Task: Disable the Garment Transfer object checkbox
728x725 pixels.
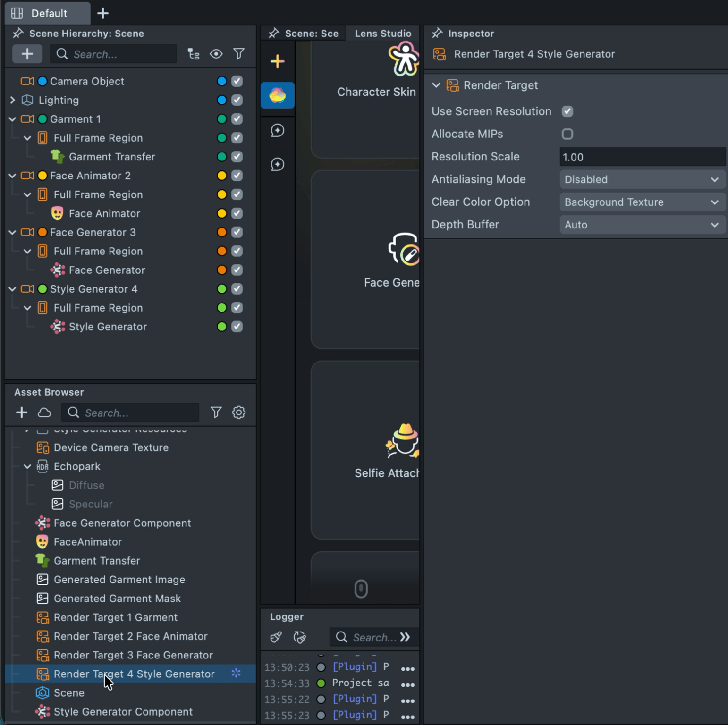Action: 237,157
